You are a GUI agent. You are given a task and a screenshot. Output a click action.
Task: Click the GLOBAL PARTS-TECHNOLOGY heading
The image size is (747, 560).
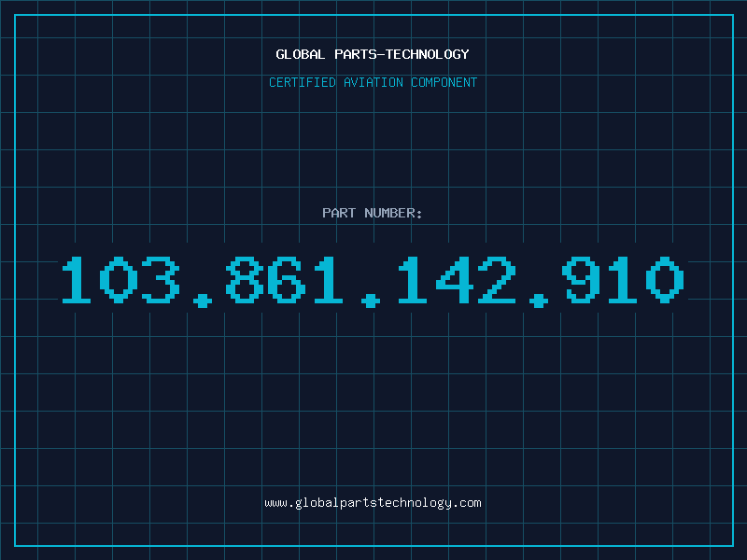click(373, 54)
